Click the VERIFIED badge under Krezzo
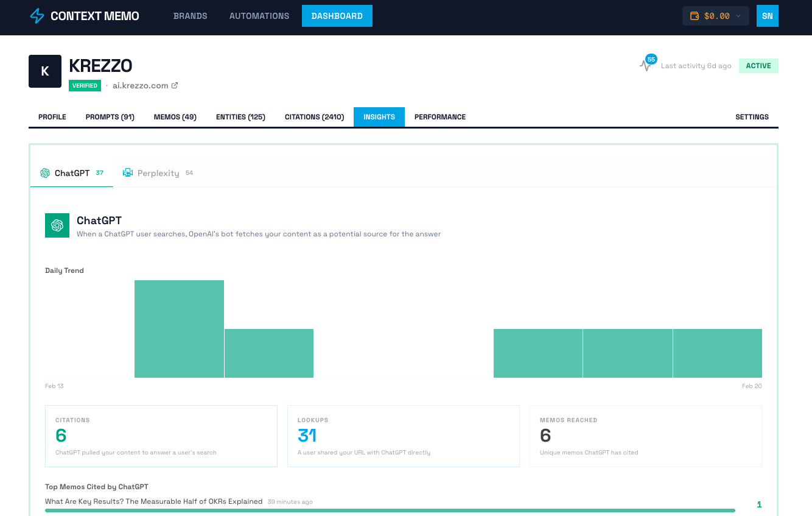 (85, 85)
